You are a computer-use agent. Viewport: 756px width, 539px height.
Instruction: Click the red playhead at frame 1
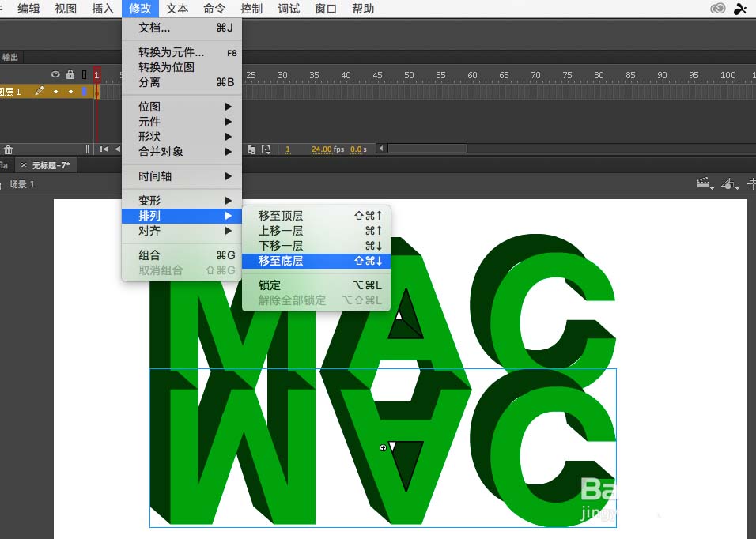coord(97,74)
